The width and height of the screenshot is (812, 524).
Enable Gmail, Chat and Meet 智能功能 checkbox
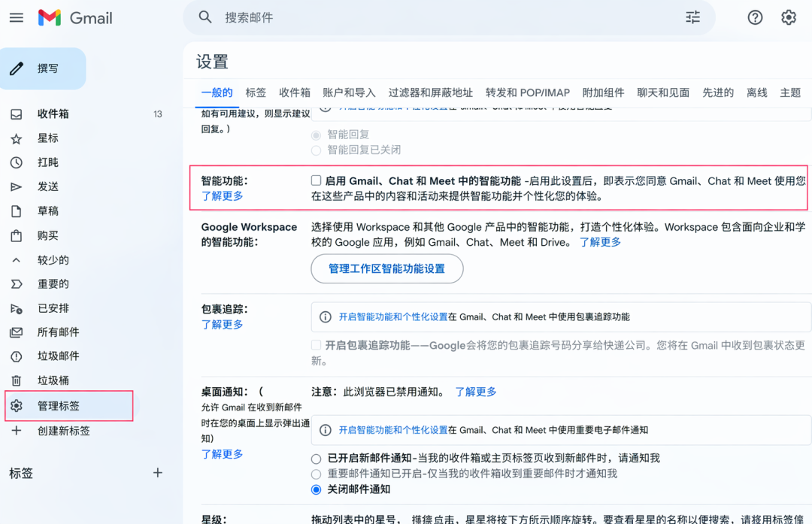[x=316, y=180]
